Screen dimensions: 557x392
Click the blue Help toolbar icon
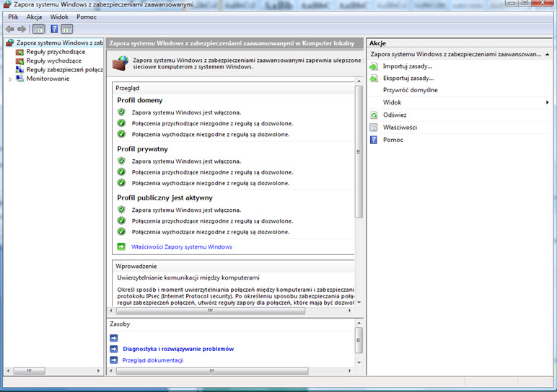coord(54,29)
